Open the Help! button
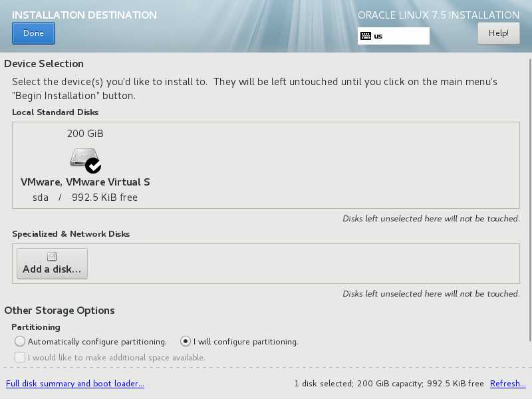The height and width of the screenshot is (399, 532). 498,33
